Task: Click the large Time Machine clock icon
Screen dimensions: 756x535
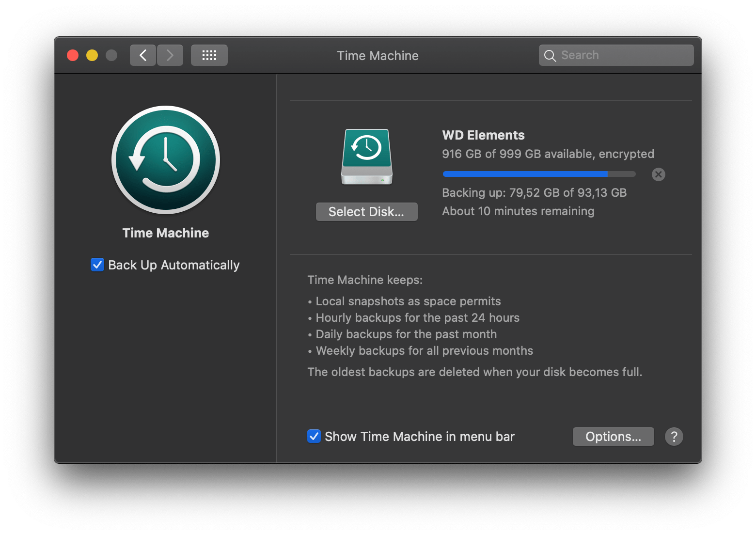Action: 166,160
